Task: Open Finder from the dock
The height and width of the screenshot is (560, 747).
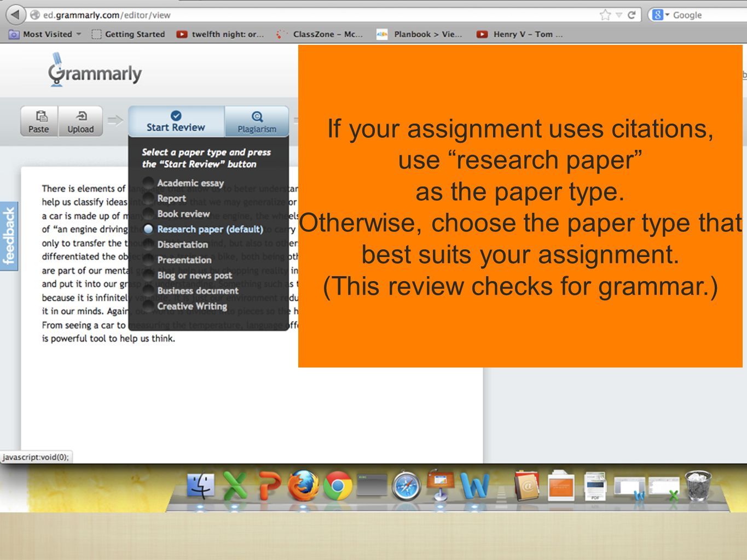Action: pyautogui.click(x=200, y=486)
